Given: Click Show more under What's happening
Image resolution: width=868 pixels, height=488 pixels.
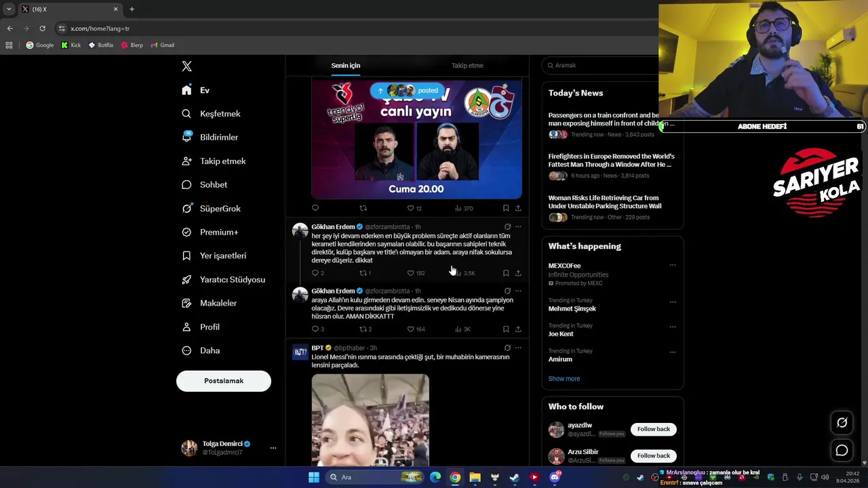Looking at the screenshot, I should pos(564,379).
